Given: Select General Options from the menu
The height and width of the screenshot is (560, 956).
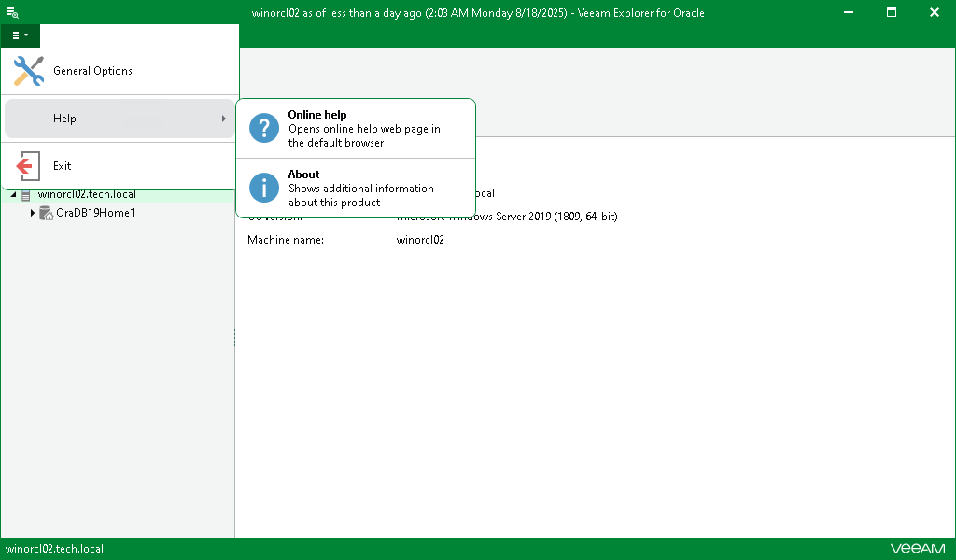Looking at the screenshot, I should [x=93, y=70].
